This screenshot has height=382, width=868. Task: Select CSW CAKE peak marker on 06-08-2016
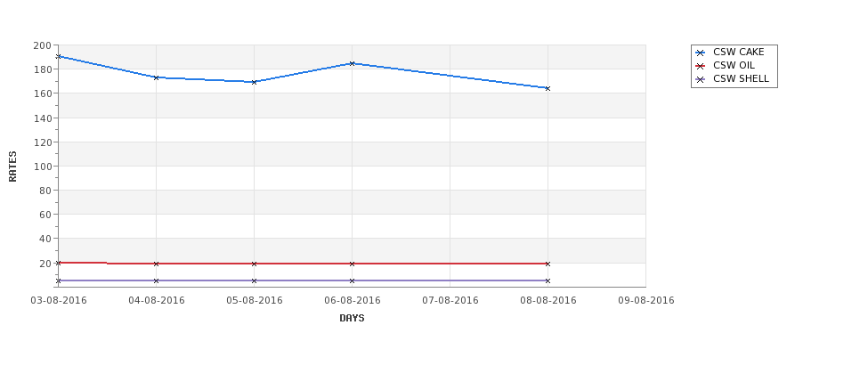click(352, 64)
